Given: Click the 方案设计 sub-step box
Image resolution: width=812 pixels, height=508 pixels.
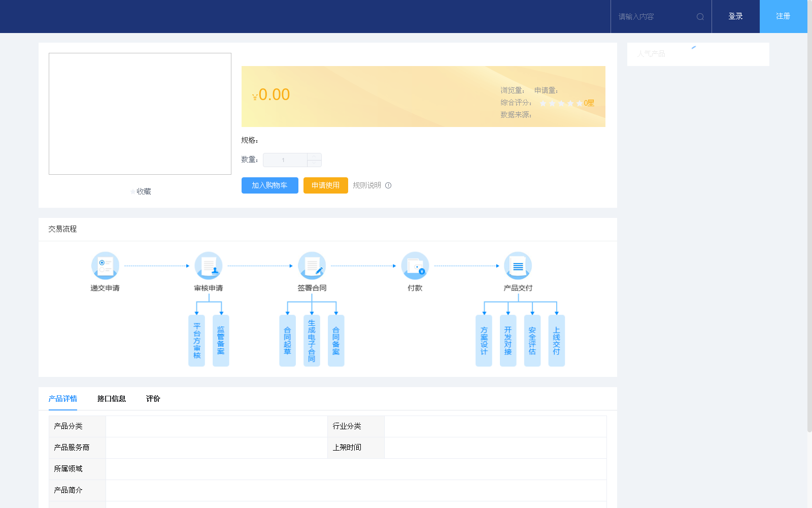Looking at the screenshot, I should (x=484, y=340).
